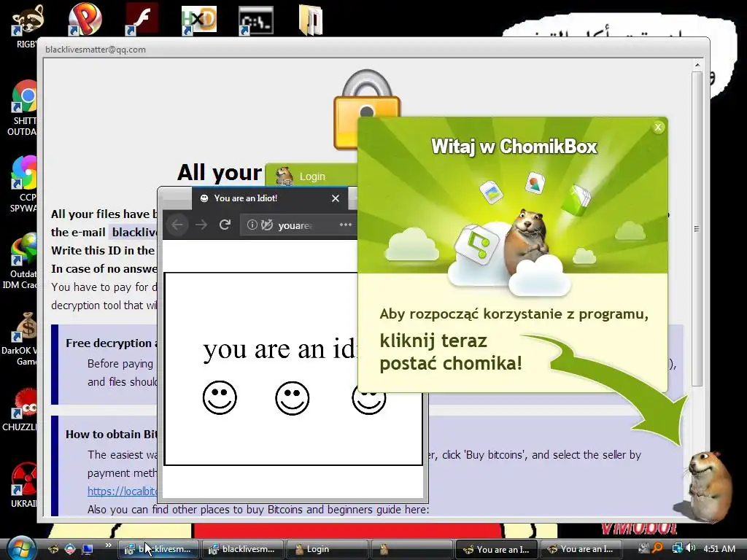Switch to second 'You are an I...' taskbar button
Viewport: 747px width, 560px height.
[x=581, y=549]
